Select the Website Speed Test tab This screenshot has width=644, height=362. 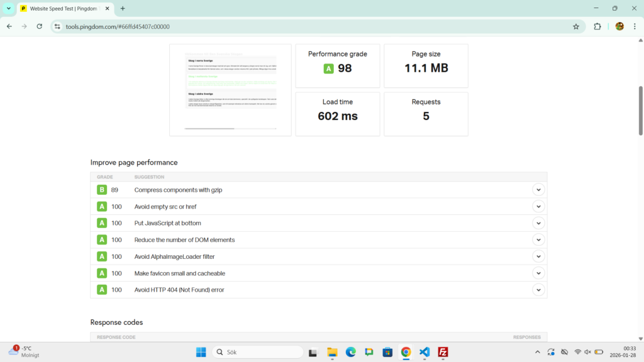pos(63,8)
